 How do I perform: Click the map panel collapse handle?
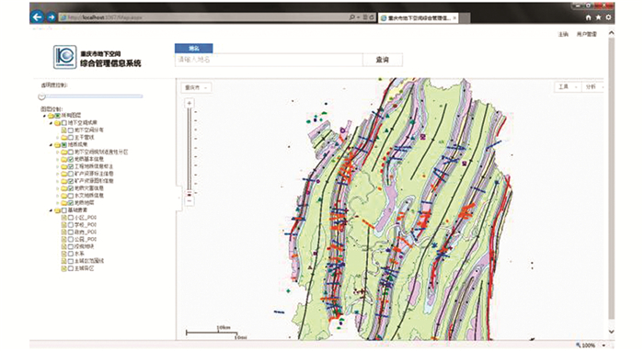pos(179,198)
